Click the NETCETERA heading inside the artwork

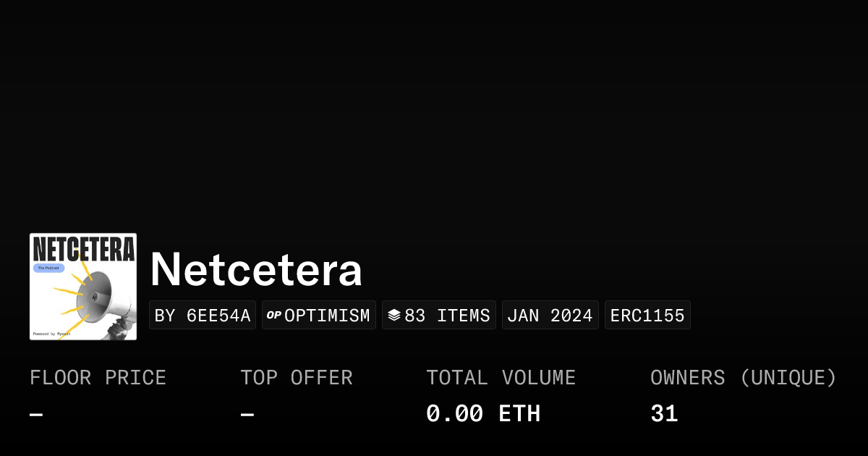click(x=83, y=248)
